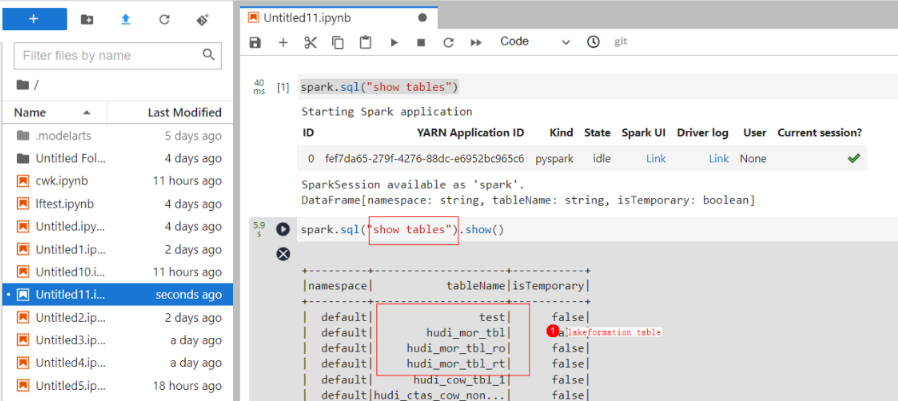Viewport: 898px width, 401px height.
Task: Click the Filter files by name field
Action: tap(117, 56)
